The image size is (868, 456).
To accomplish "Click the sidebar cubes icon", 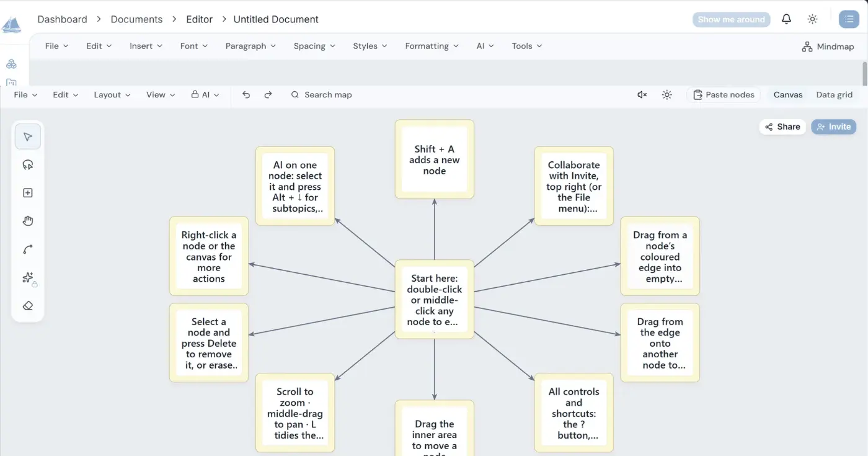I will [x=11, y=64].
